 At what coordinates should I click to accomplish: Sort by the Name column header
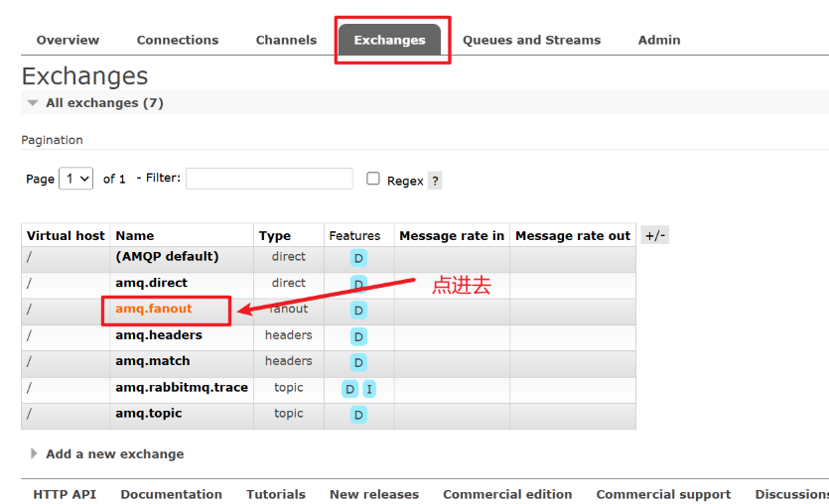(135, 235)
